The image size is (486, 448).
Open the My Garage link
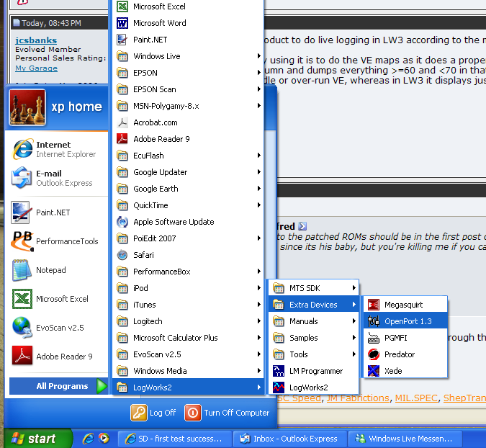(x=36, y=68)
